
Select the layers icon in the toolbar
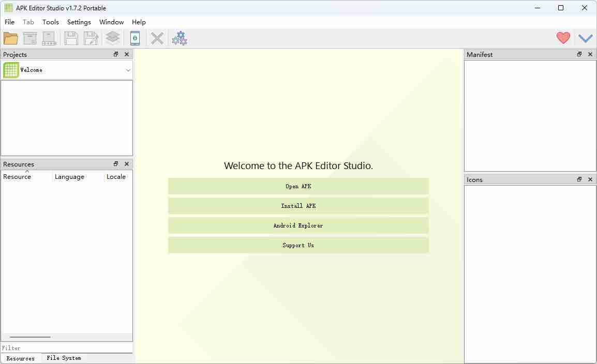(113, 38)
